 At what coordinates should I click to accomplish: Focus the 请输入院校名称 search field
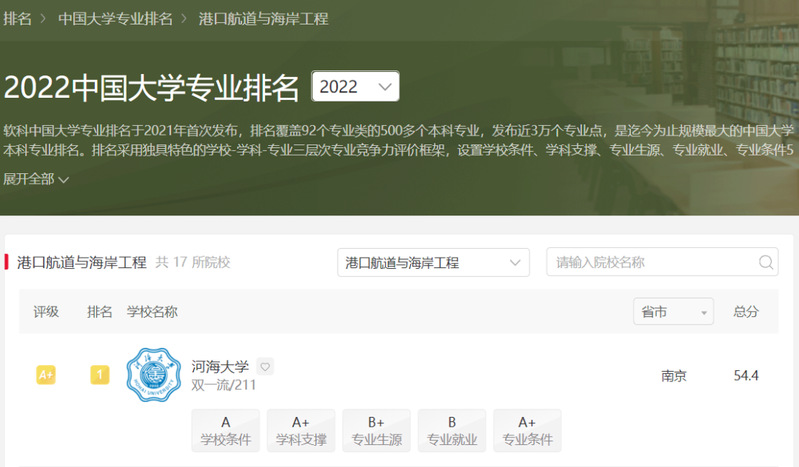[x=650, y=263]
